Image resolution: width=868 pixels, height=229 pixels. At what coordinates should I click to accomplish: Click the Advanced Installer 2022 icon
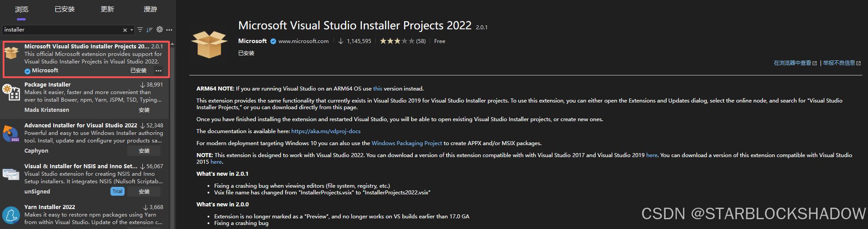point(11,133)
